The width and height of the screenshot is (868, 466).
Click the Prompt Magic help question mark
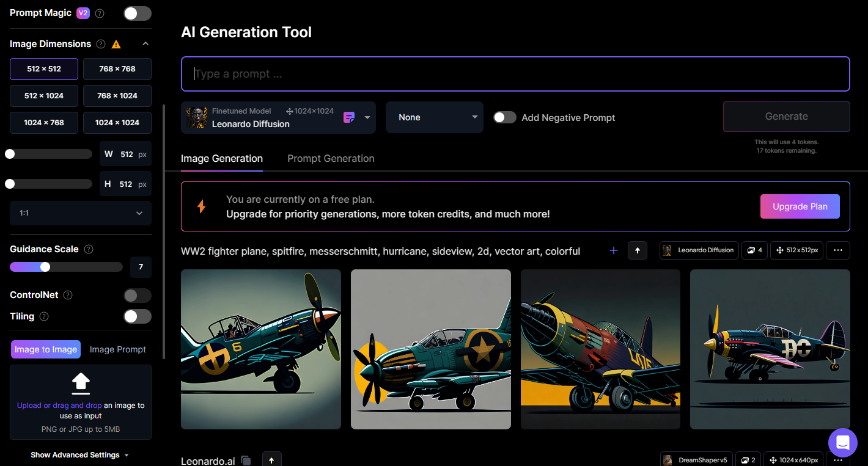click(x=100, y=13)
